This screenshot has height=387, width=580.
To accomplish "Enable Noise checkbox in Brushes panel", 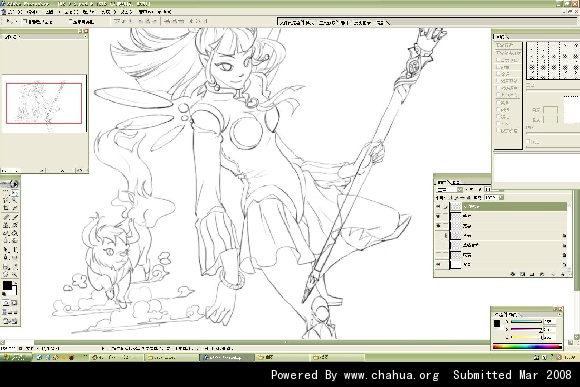I will tap(498, 102).
